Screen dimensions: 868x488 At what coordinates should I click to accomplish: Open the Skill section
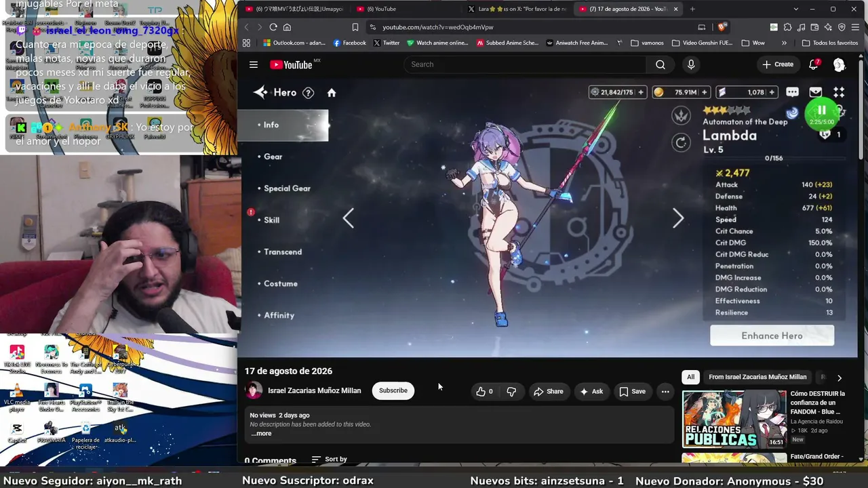(271, 220)
